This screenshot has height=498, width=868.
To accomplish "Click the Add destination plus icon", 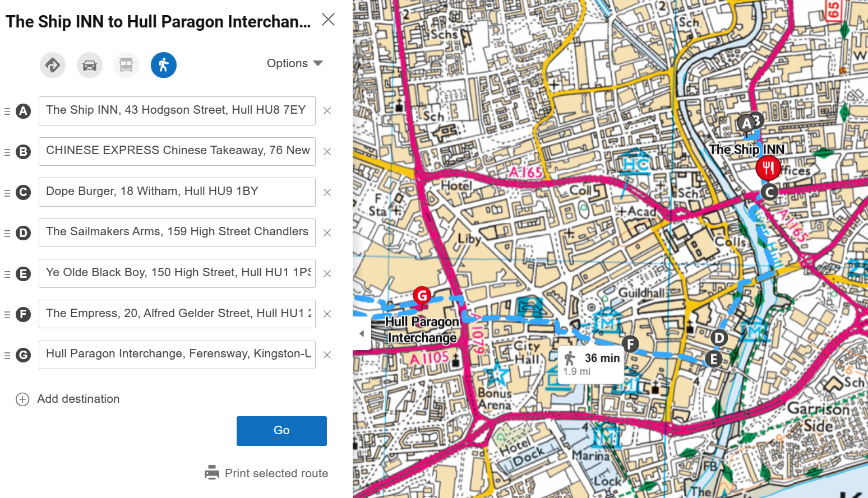I will tap(22, 399).
